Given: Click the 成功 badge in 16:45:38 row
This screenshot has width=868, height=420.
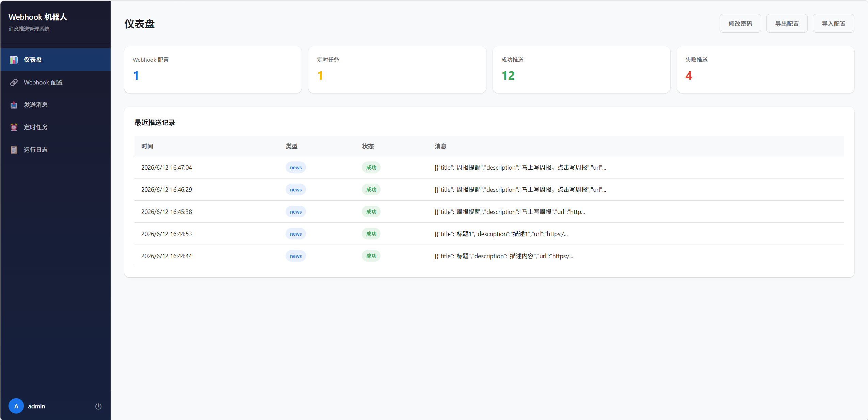Looking at the screenshot, I should (x=371, y=212).
